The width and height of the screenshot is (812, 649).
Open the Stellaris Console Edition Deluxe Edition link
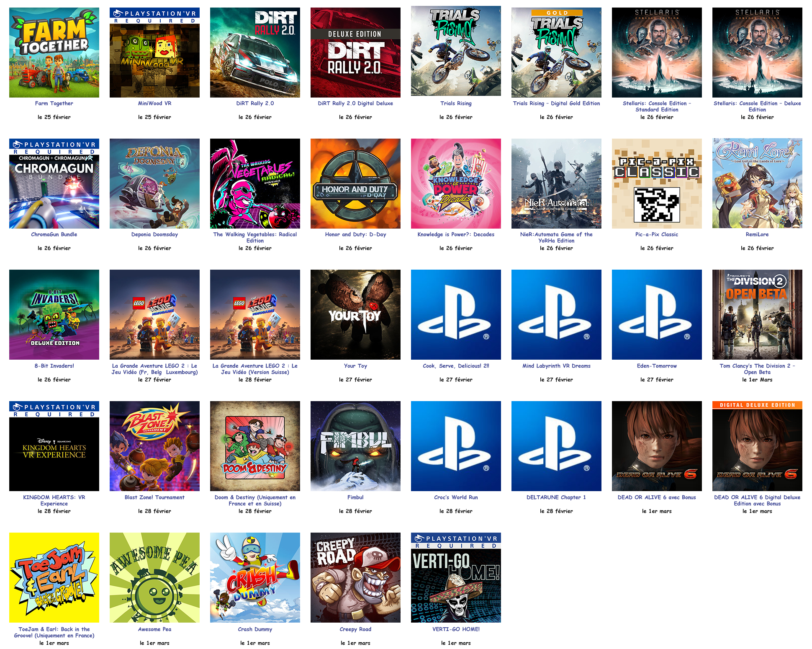click(757, 106)
